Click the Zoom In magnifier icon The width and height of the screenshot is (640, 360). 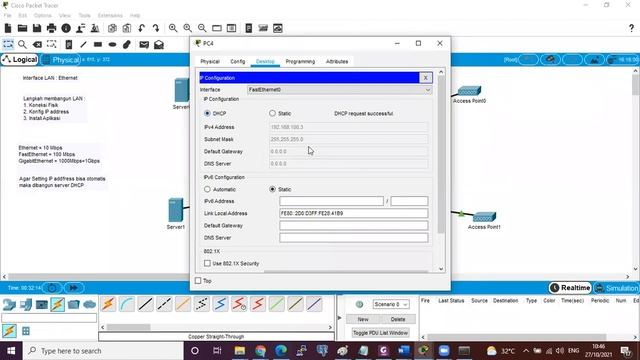[173, 28]
